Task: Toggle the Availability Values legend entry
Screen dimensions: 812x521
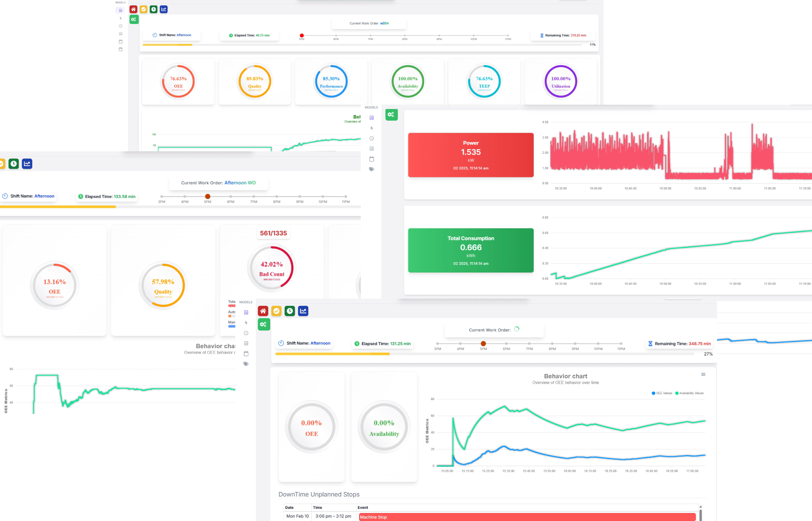Action: tap(689, 393)
